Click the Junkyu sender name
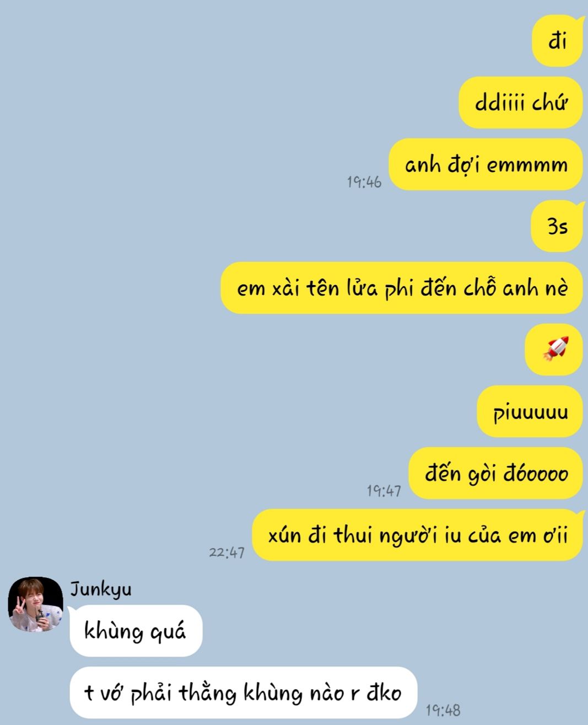Screen dimensions: 588x725 click(x=101, y=588)
